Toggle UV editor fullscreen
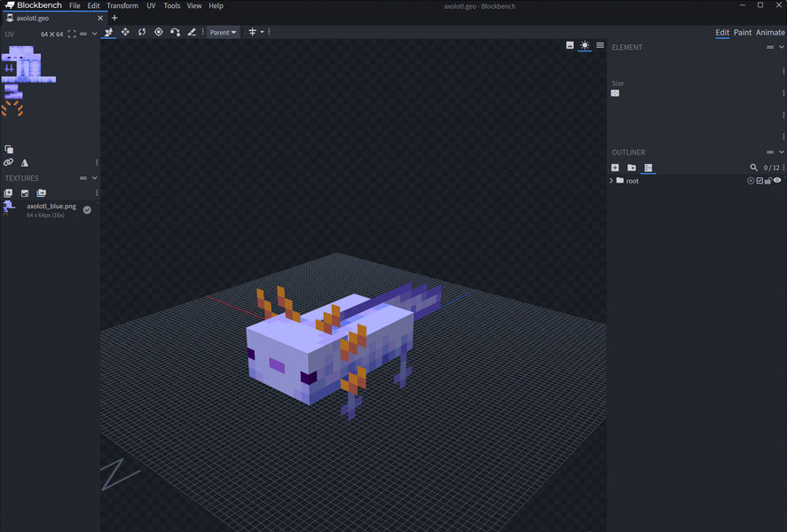787x532 pixels. pyautogui.click(x=72, y=34)
